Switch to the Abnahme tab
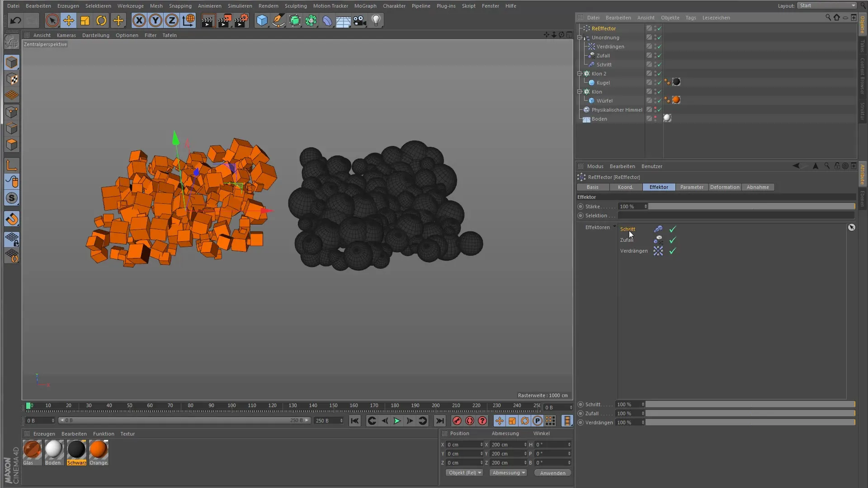 click(758, 187)
